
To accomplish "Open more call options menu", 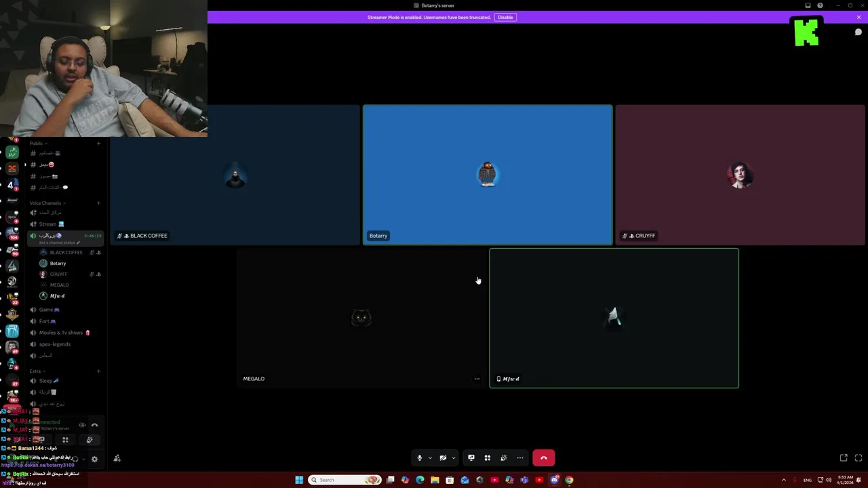I will point(520,458).
